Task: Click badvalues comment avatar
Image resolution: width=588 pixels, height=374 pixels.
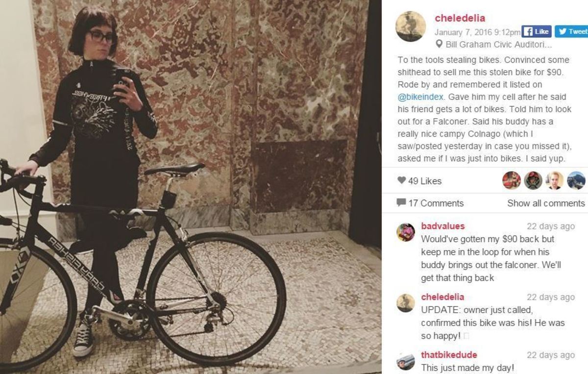Action: click(x=406, y=232)
